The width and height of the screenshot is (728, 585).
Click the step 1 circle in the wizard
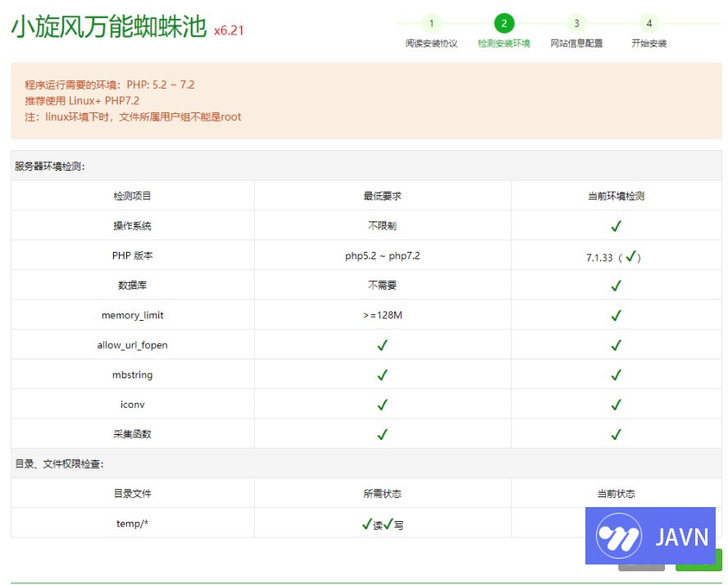431,23
